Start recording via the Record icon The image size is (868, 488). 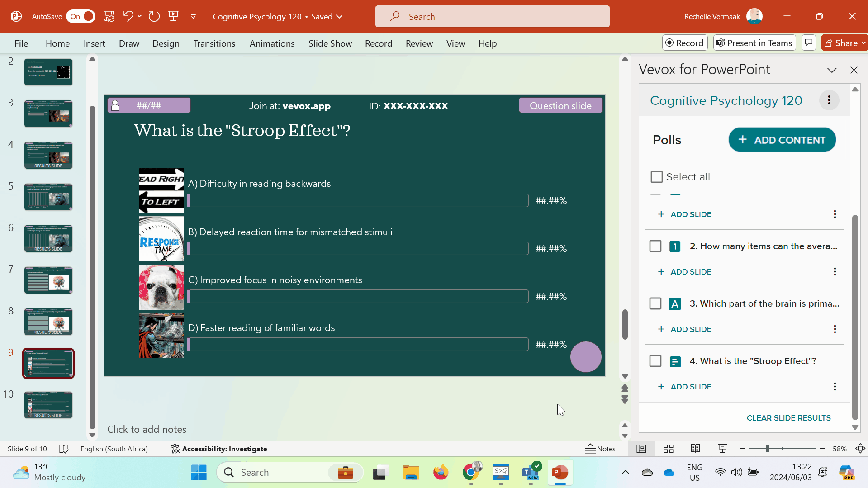click(684, 42)
